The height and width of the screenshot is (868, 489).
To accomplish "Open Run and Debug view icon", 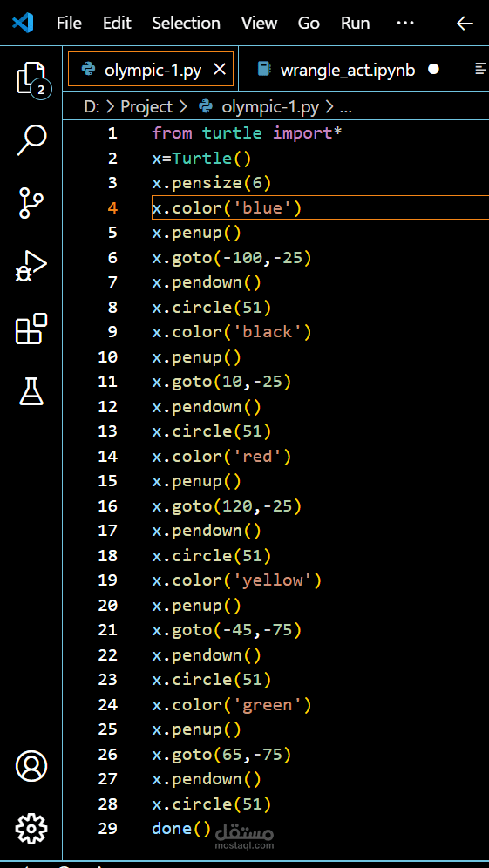I will point(31,267).
